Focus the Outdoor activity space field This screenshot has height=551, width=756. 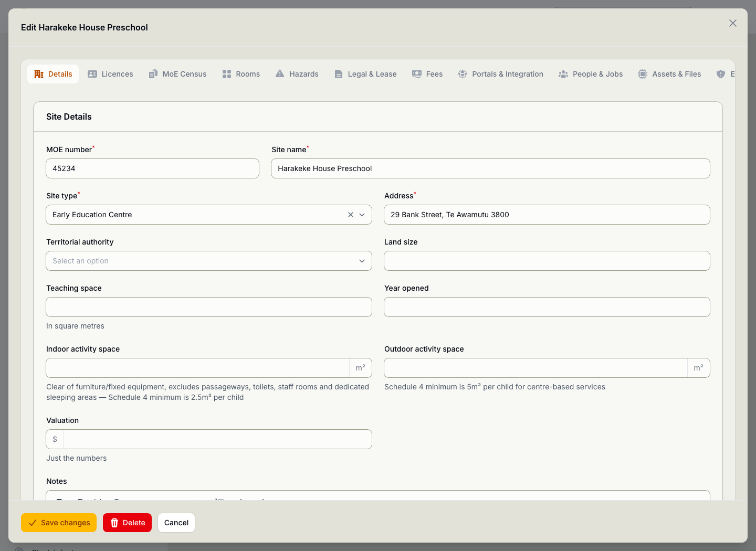point(536,368)
